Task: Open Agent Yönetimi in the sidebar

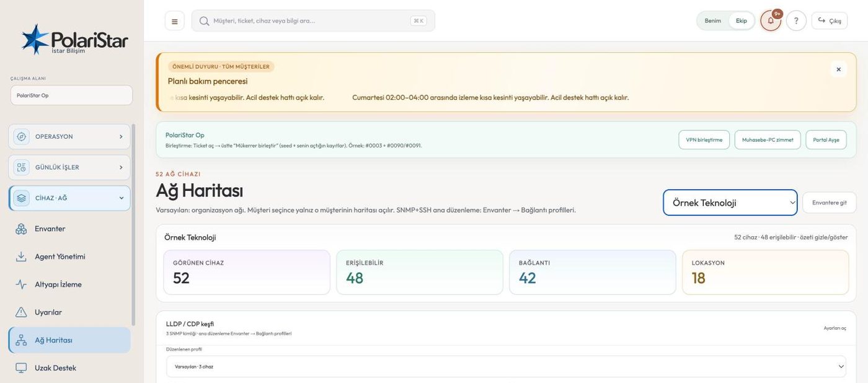Action: [x=69, y=257]
